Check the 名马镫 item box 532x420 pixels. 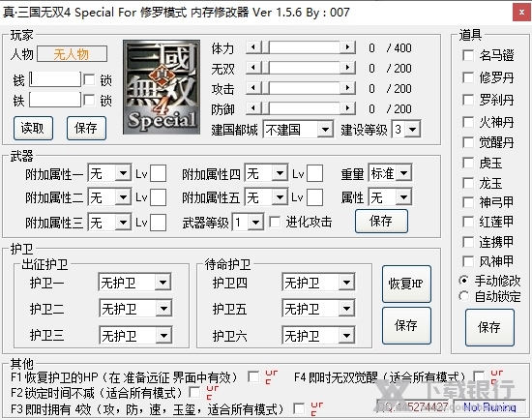pos(468,55)
